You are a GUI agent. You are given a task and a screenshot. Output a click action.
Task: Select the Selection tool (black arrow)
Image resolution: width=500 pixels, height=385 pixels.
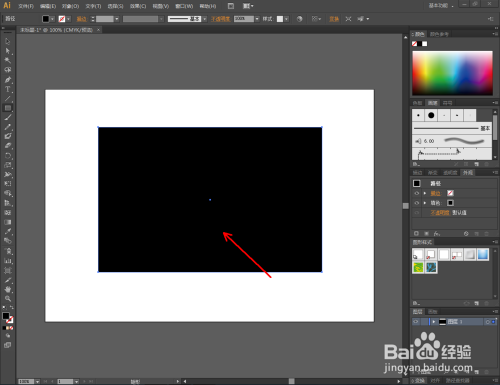(8, 41)
